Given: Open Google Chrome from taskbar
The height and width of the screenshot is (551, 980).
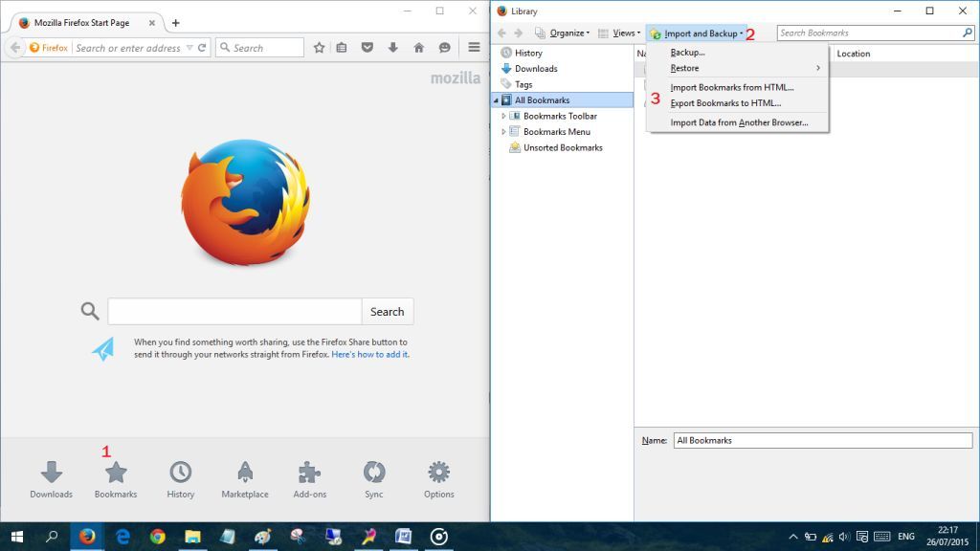Looking at the screenshot, I should click(x=158, y=537).
